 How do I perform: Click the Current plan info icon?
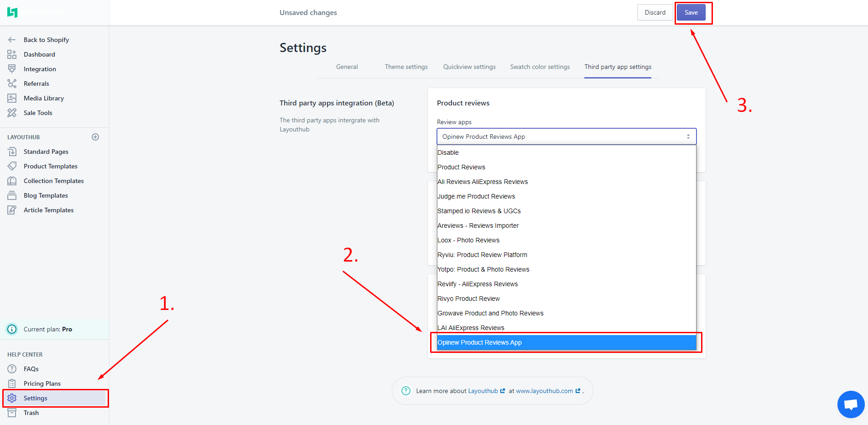(12, 329)
